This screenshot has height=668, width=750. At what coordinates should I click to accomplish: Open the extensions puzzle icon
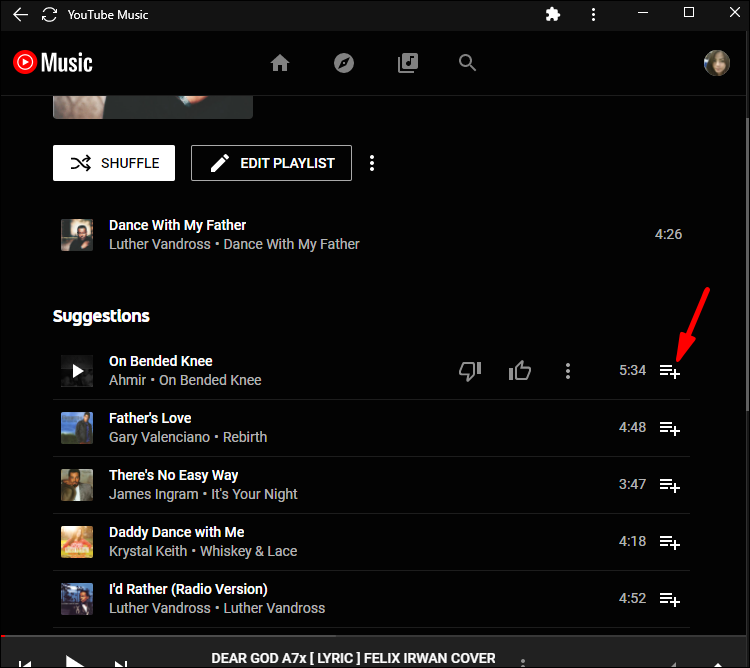point(552,14)
